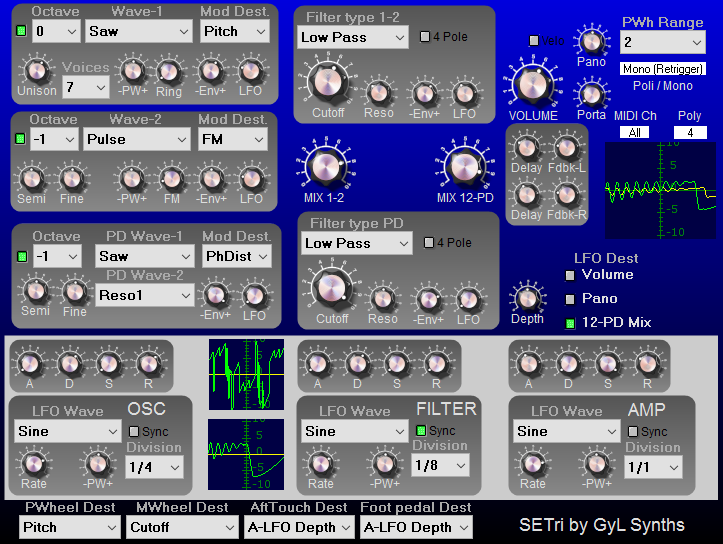Open the PWh Range dropdown
723x544 pixels.
663,42
